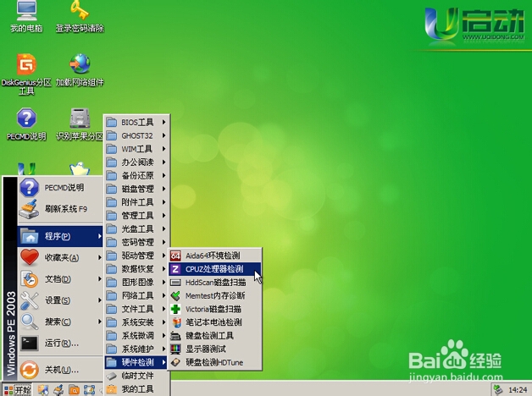532x396 pixels.
Task: Expand the 程序(P) submenu
Action: pyautogui.click(x=60, y=236)
